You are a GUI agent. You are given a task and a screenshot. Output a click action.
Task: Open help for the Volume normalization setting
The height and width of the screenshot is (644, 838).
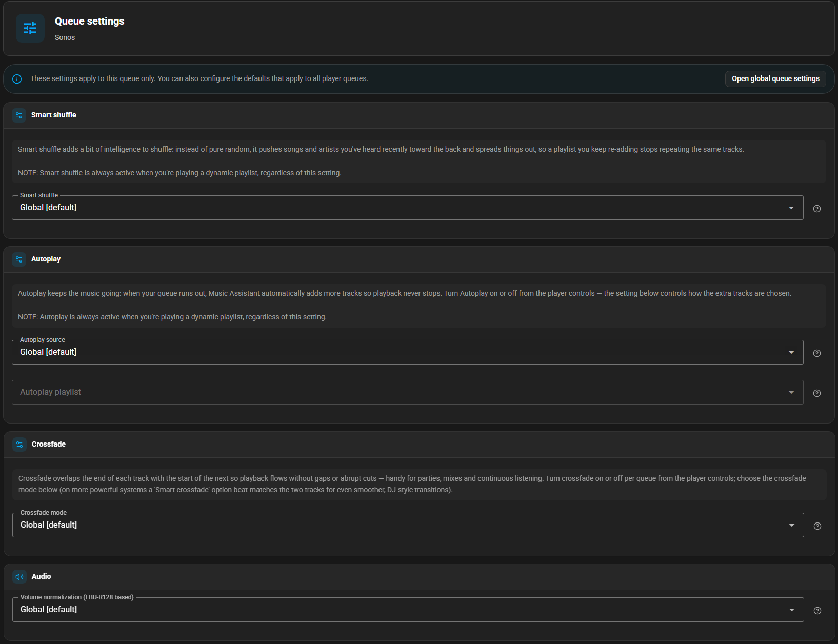pos(817,611)
